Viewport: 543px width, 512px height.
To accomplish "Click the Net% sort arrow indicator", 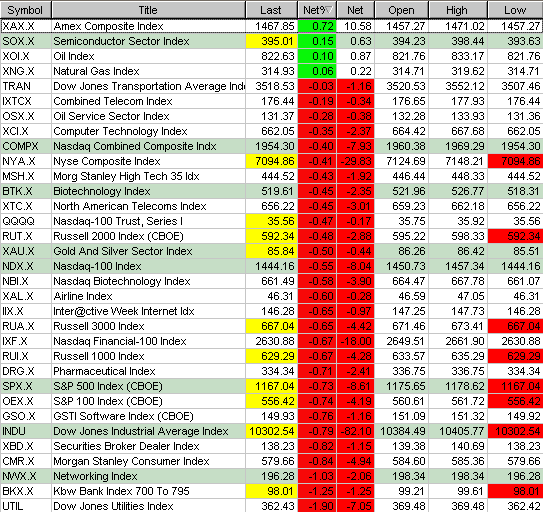I will pyautogui.click(x=329, y=10).
